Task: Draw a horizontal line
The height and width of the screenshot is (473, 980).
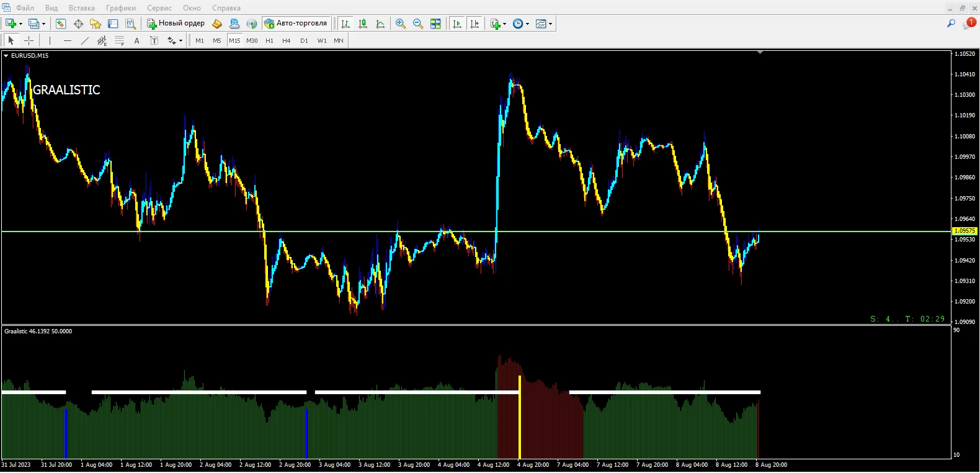Action: pos(67,40)
